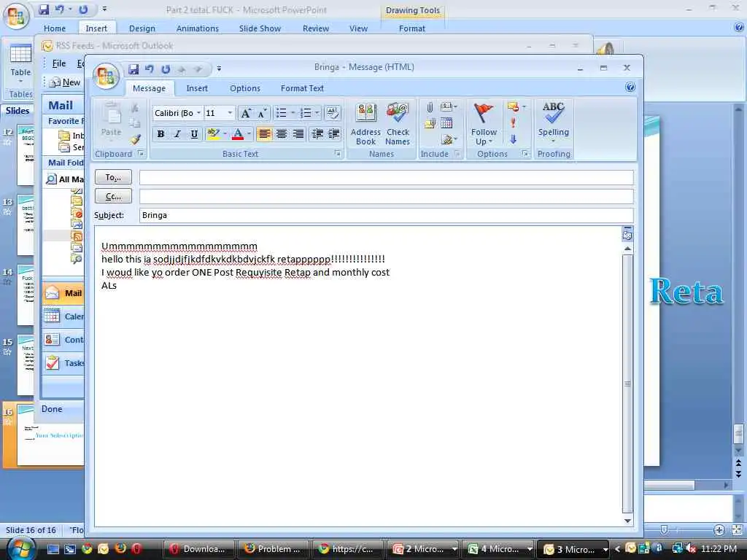The width and height of the screenshot is (747, 560).
Task: Attach a file with the paperclip icon
Action: (430, 107)
